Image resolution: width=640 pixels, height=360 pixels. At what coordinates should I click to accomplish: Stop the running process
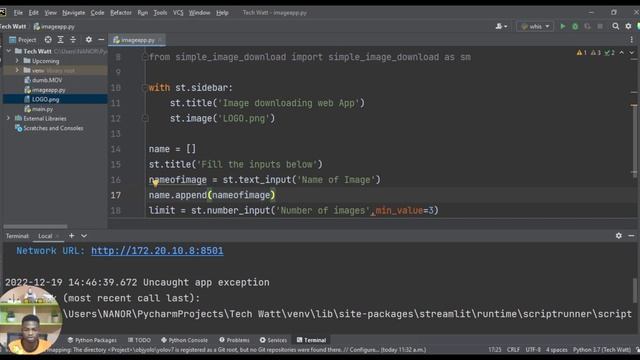600,27
